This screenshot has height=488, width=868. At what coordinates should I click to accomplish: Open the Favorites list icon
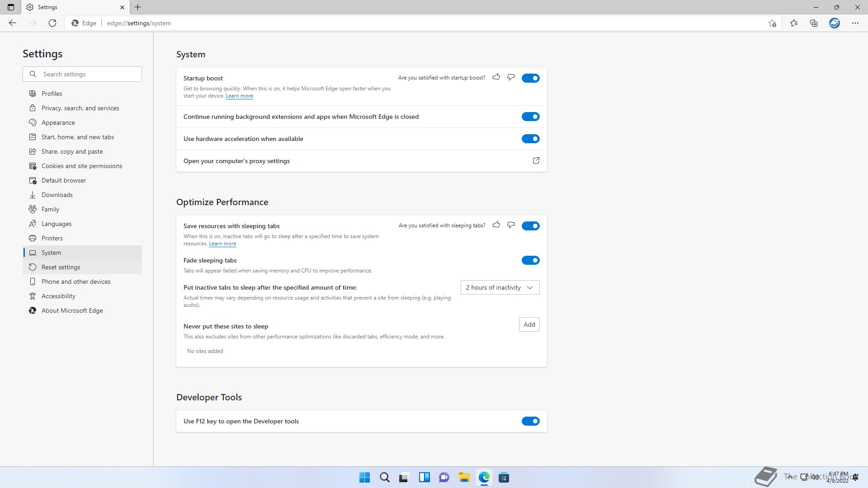[794, 23]
